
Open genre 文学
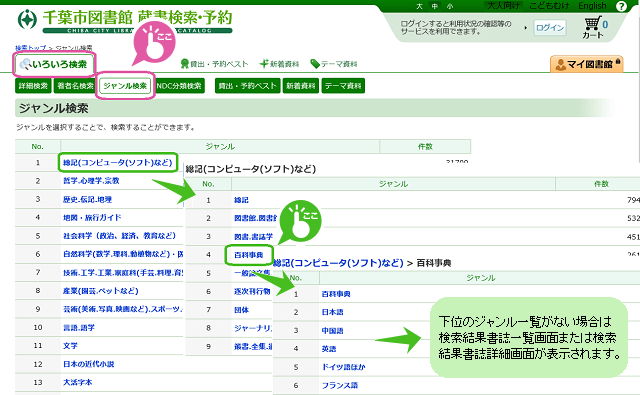pyautogui.click(x=70, y=346)
